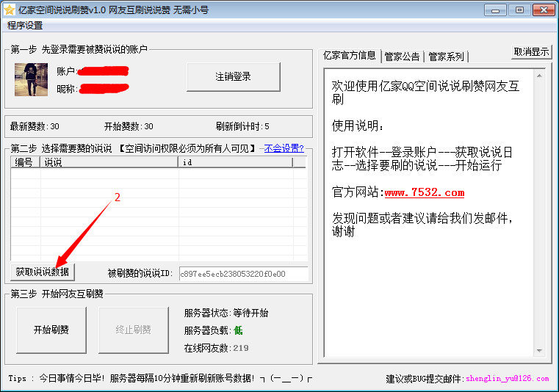Focus the 被刷赞的说说ID input field

[243, 274]
